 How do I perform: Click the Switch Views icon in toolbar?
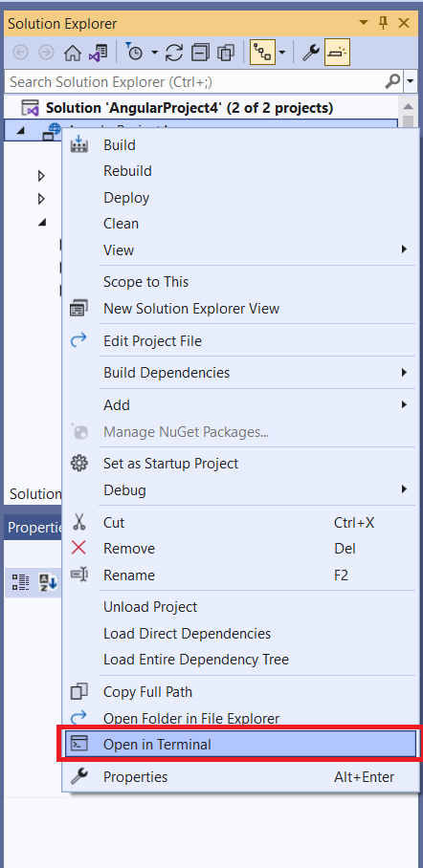coord(99,53)
